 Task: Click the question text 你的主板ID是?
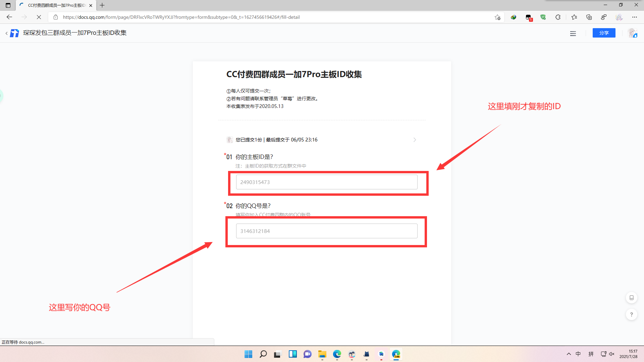(254, 157)
